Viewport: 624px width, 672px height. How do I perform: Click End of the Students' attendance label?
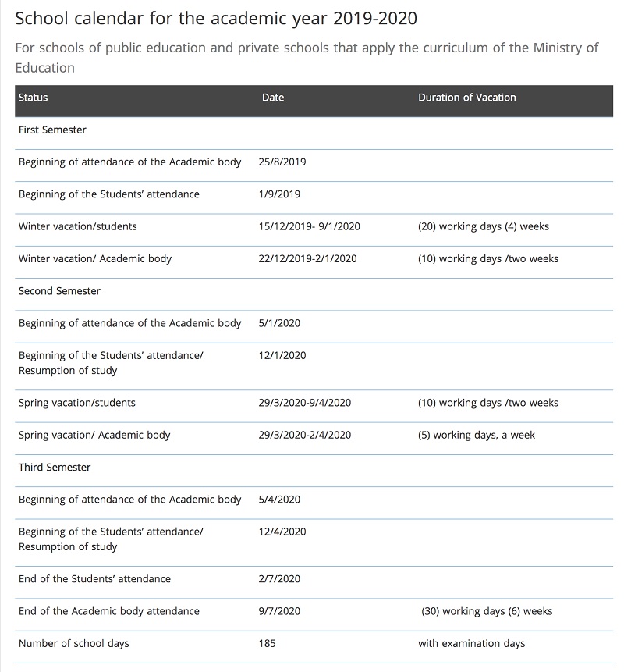tap(94, 579)
